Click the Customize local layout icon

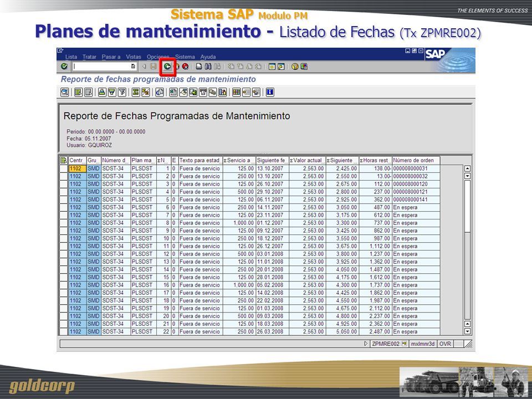tap(304, 66)
